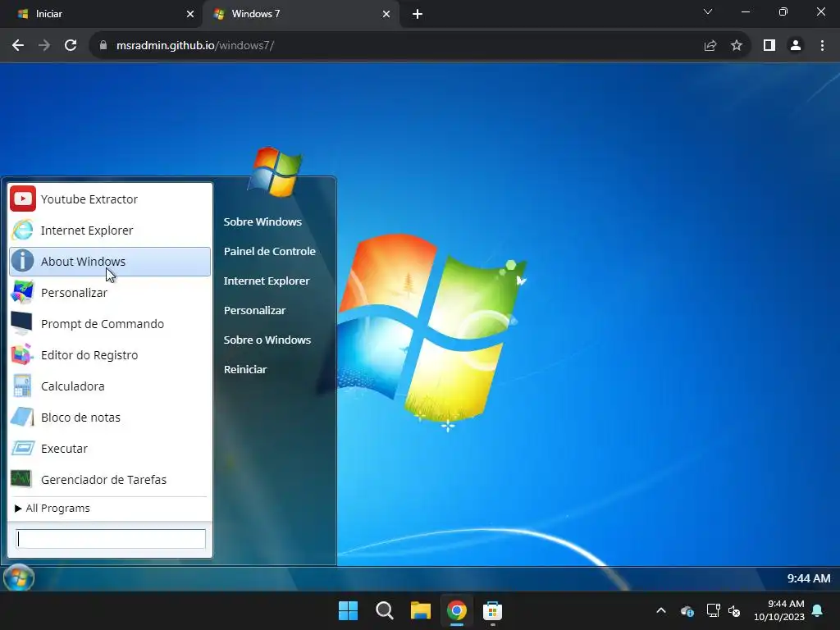Click Executar text entry
This screenshot has height=630, width=840.
coord(64,449)
